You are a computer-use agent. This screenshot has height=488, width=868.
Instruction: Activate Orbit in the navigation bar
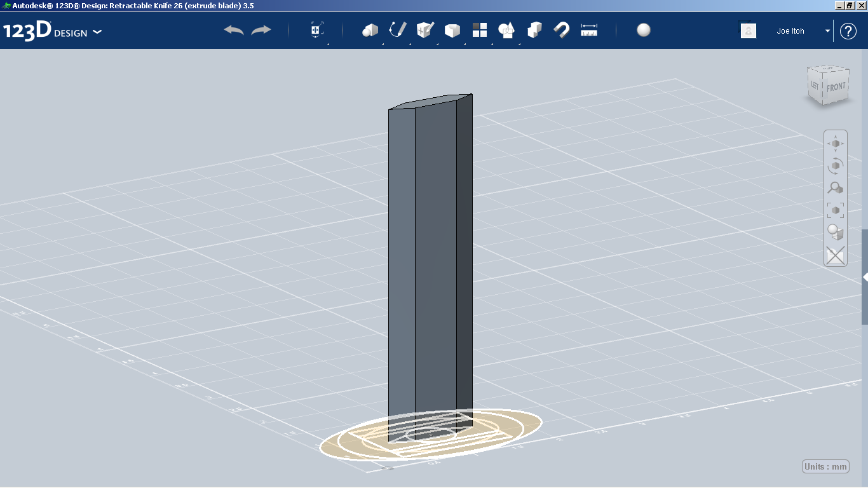point(835,165)
